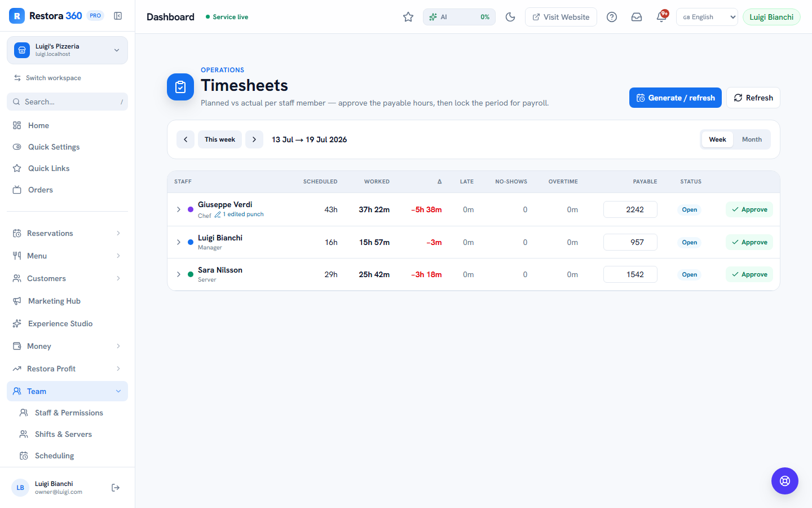The width and height of the screenshot is (812, 508).
Task: Click Generate / refresh button
Action: tap(676, 98)
